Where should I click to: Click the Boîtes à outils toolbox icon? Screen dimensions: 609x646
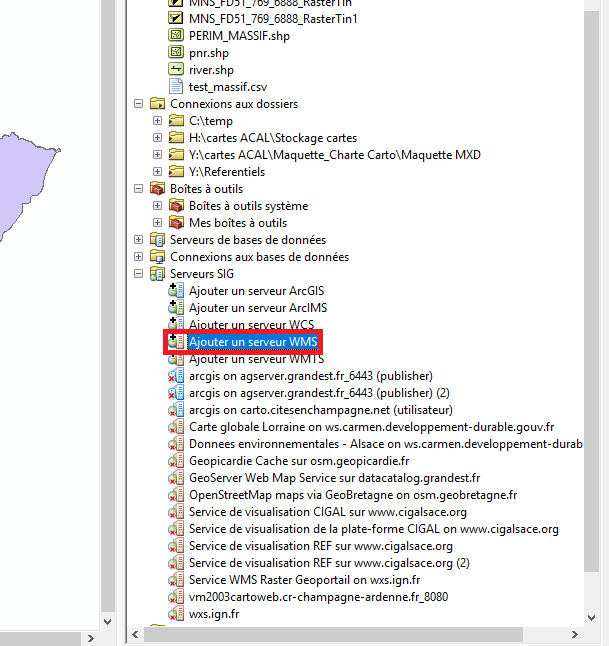[x=157, y=189]
